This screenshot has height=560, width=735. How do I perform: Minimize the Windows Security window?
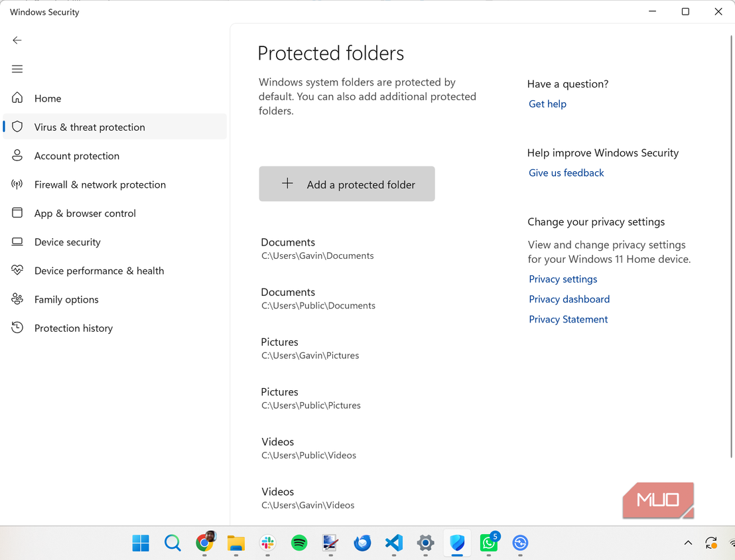(x=653, y=11)
